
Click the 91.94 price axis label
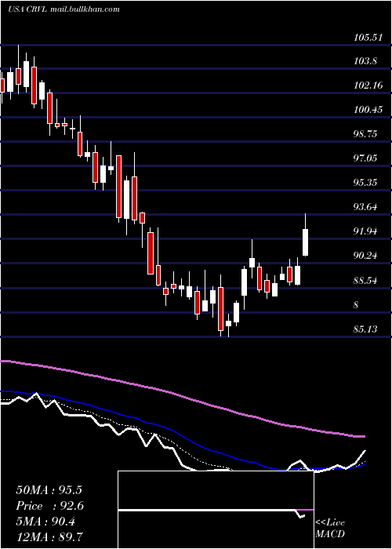[365, 231]
